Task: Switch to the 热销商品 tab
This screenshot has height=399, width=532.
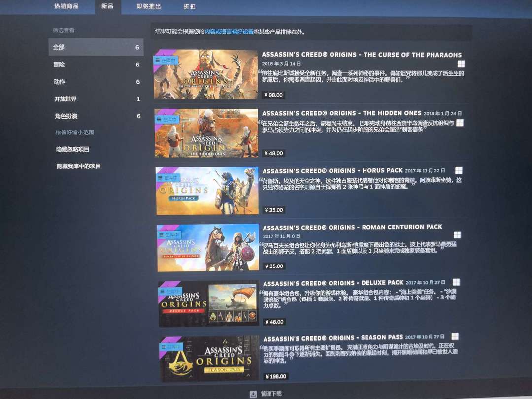Action: [66, 6]
